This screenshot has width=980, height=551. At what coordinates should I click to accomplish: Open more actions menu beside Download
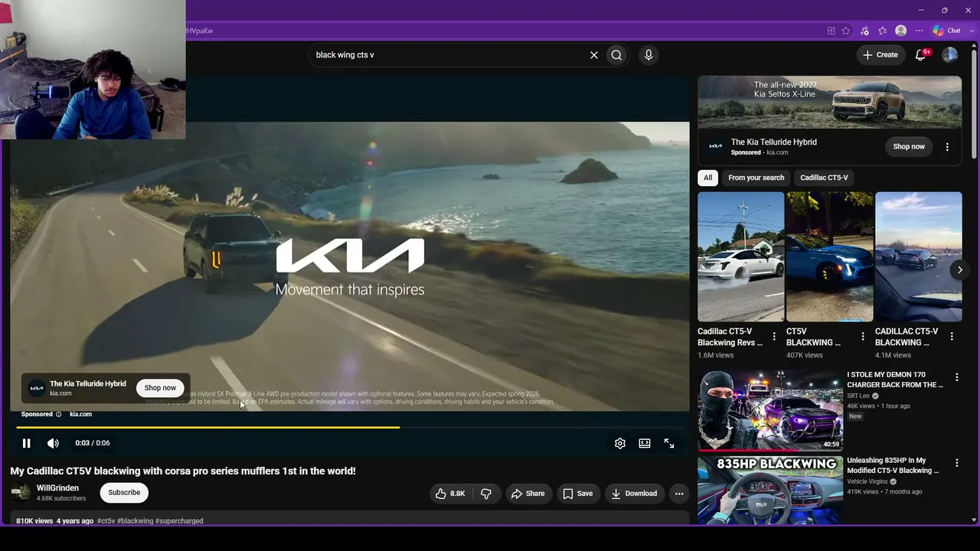(x=679, y=494)
